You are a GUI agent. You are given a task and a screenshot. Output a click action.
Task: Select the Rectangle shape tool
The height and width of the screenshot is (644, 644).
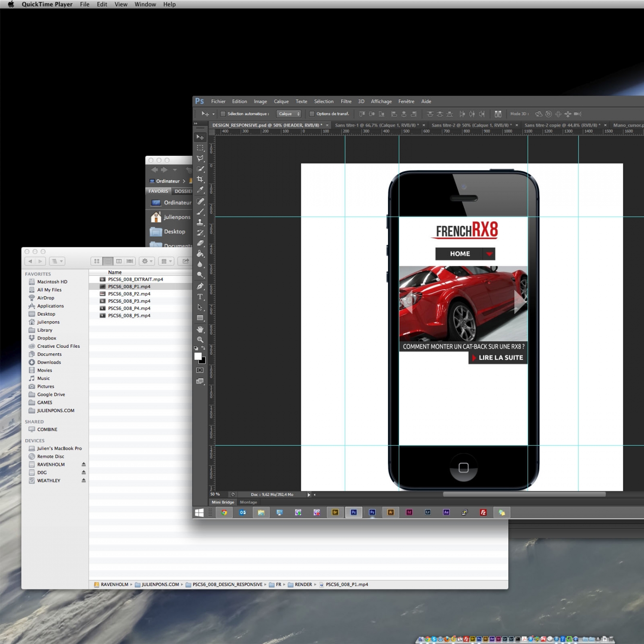point(200,318)
